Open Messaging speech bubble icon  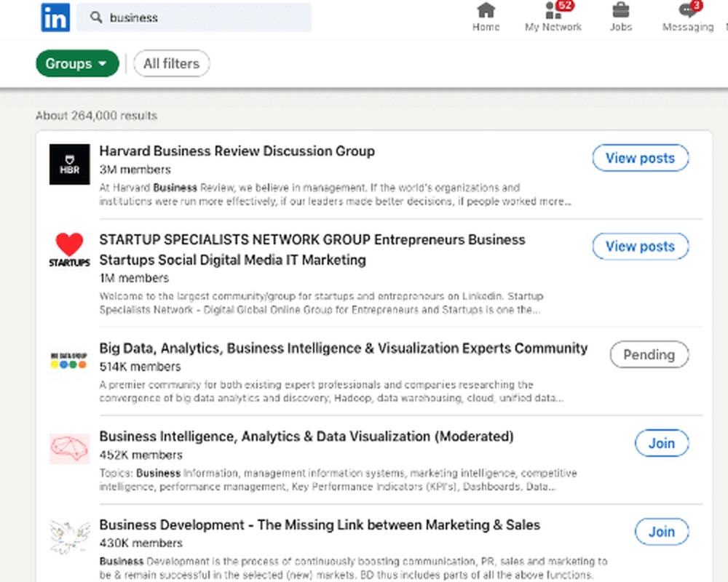(x=688, y=10)
